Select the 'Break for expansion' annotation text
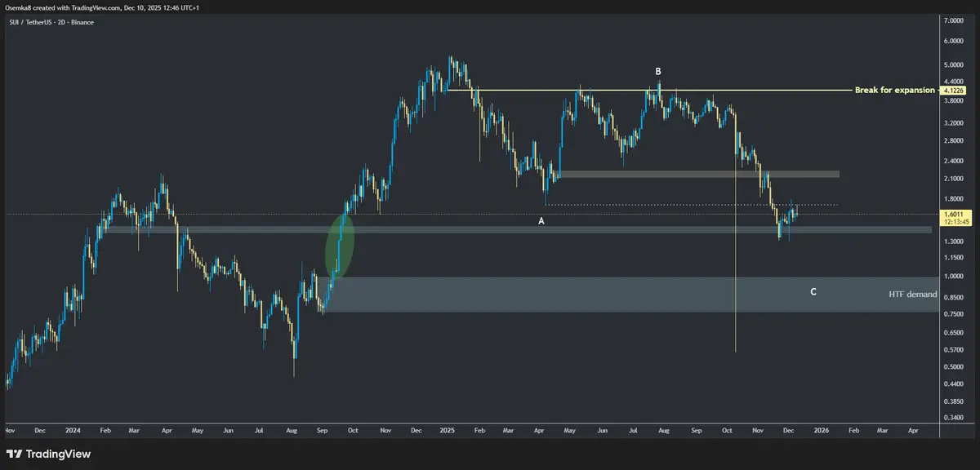 click(x=894, y=90)
